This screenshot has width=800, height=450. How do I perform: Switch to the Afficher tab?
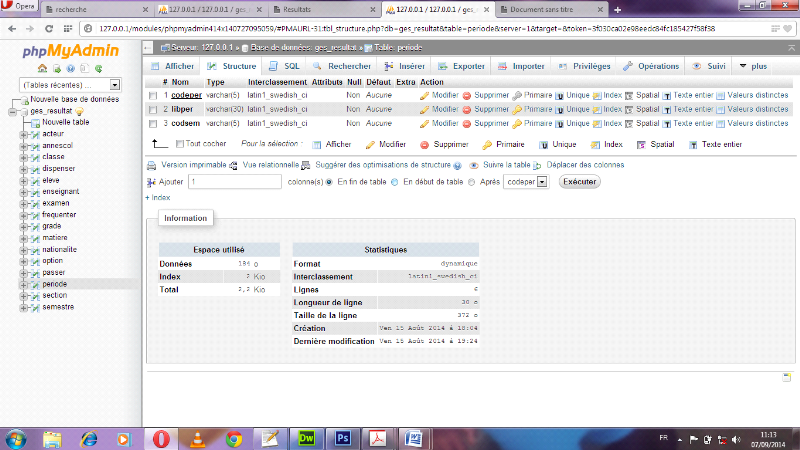coord(172,66)
